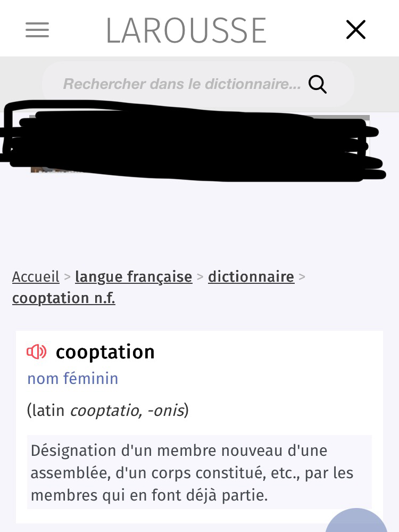Tap the magnifying glass search icon
399x532 pixels.
click(317, 84)
